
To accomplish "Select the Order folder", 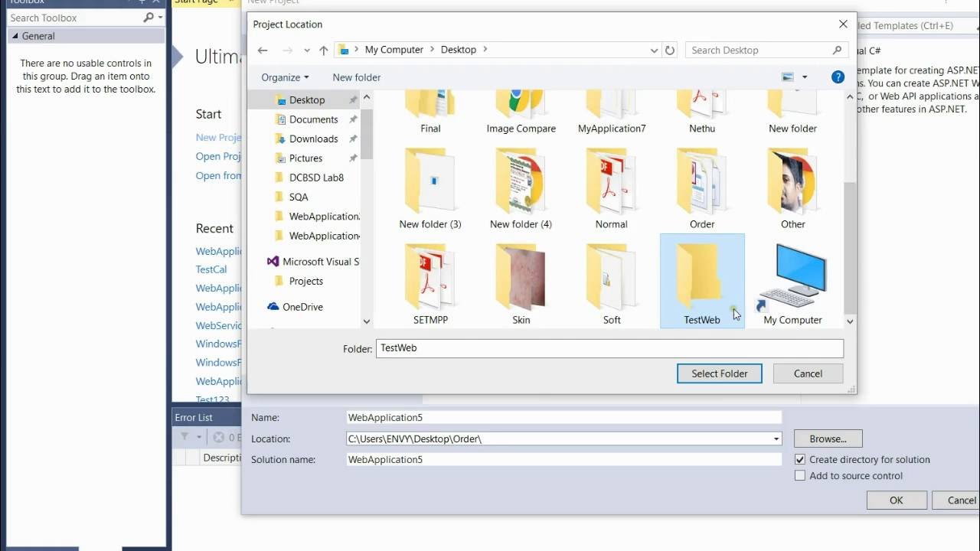I will tap(702, 189).
